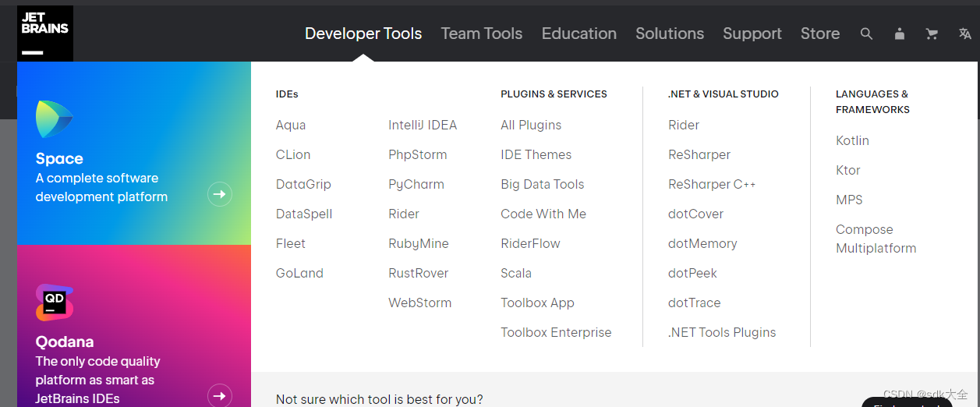Click 'The only code quality platform' description
This screenshot has width=980, height=407.
tap(97, 380)
